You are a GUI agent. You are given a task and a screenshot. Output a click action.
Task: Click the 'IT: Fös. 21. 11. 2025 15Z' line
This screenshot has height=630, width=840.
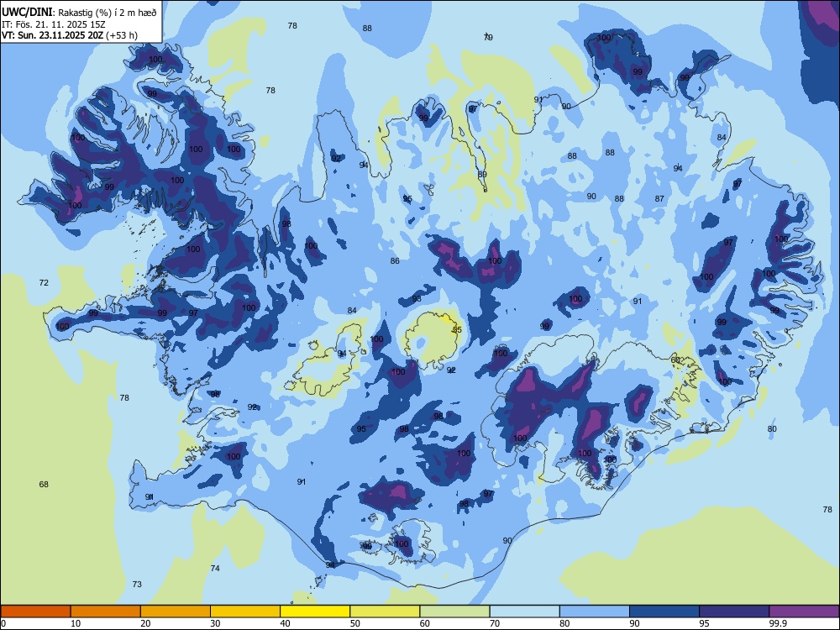tap(54, 24)
